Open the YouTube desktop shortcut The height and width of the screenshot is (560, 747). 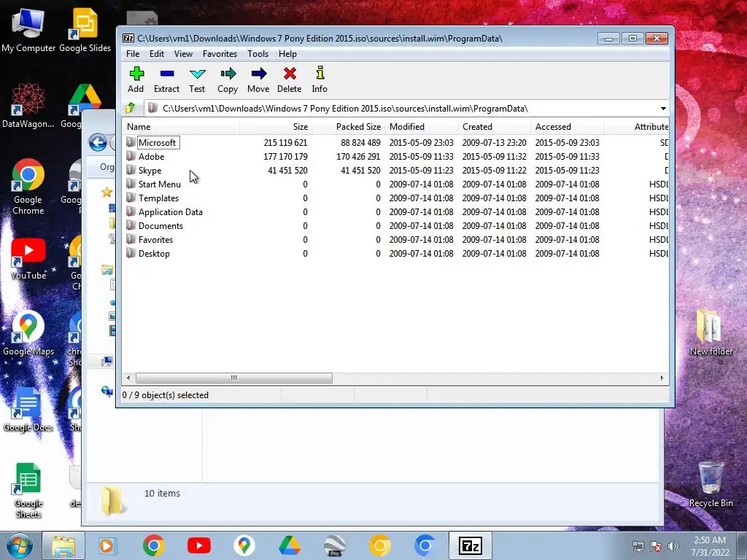pyautogui.click(x=28, y=260)
